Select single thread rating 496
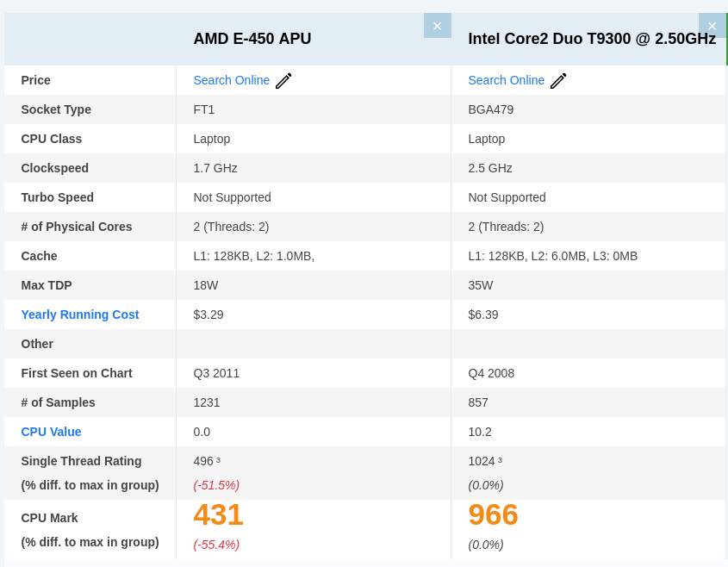 203,461
